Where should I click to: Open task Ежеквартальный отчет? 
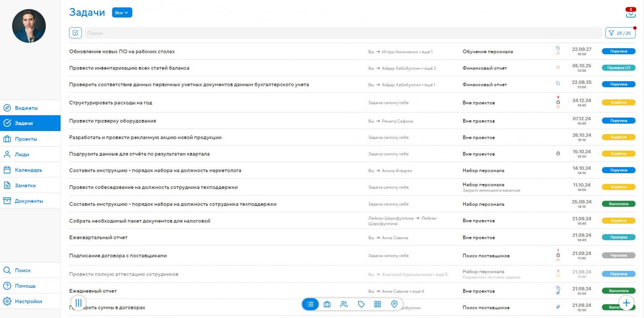coord(98,238)
